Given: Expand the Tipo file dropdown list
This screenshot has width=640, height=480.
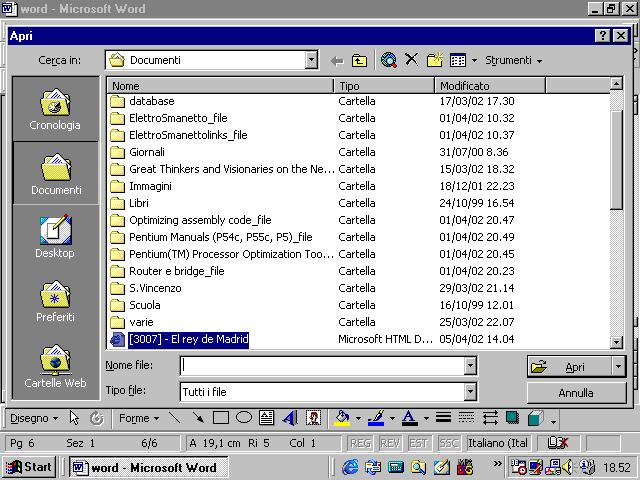Looking at the screenshot, I should click(x=470, y=392).
